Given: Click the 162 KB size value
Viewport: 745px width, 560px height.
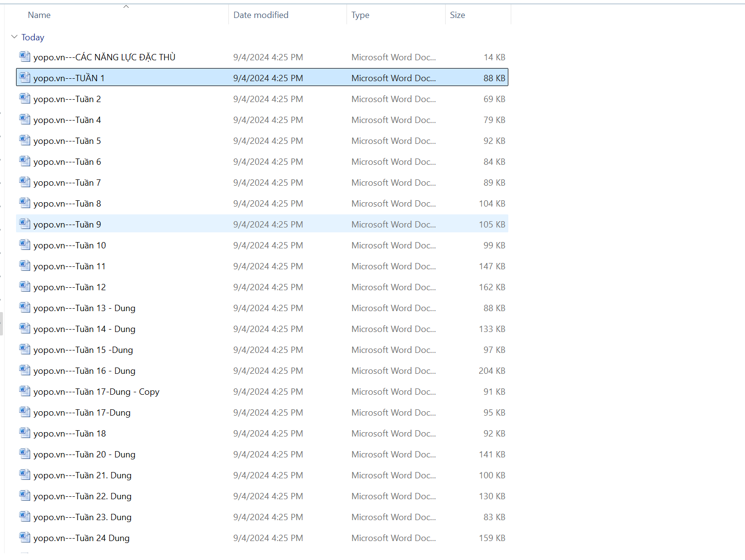Looking at the screenshot, I should point(492,287).
